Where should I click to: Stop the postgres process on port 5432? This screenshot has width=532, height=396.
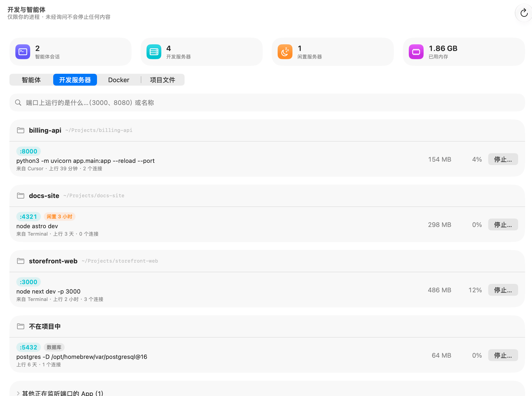(x=503, y=355)
